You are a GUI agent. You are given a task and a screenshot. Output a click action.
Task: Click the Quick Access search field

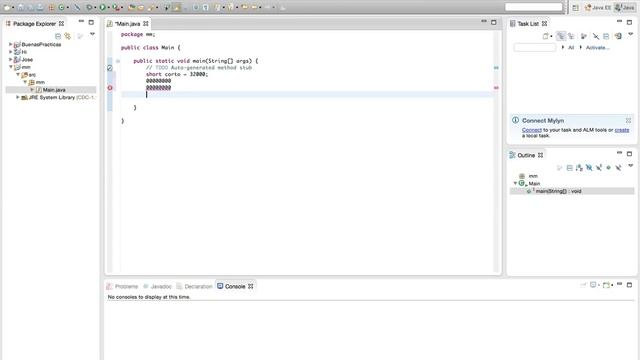click(533, 7)
